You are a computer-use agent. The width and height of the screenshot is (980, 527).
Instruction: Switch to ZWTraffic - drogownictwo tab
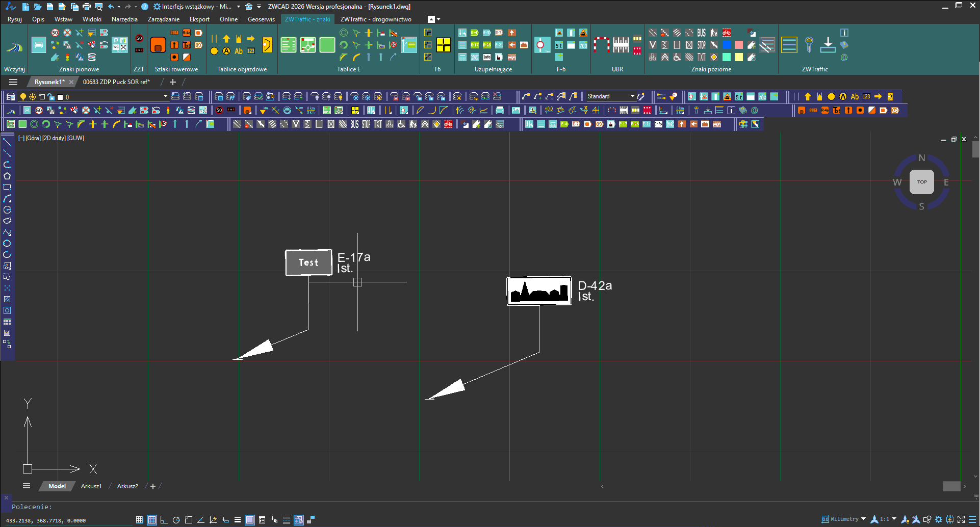point(376,19)
